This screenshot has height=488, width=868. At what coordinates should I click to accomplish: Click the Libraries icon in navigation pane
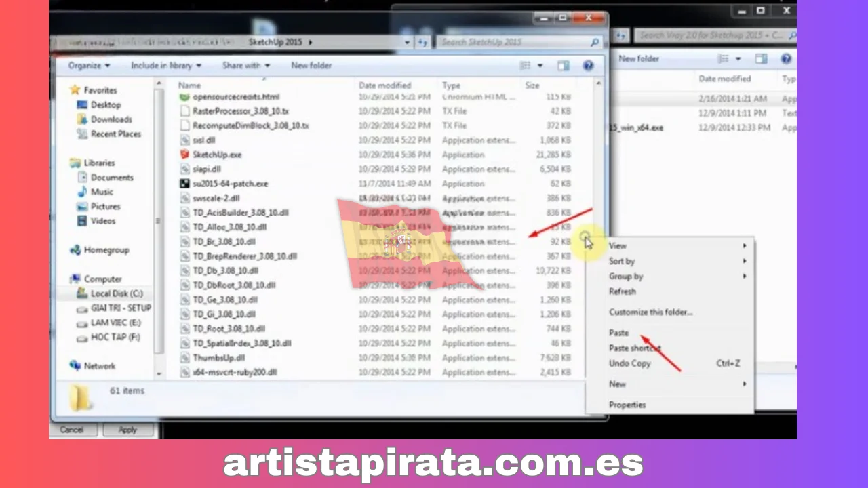click(x=75, y=163)
